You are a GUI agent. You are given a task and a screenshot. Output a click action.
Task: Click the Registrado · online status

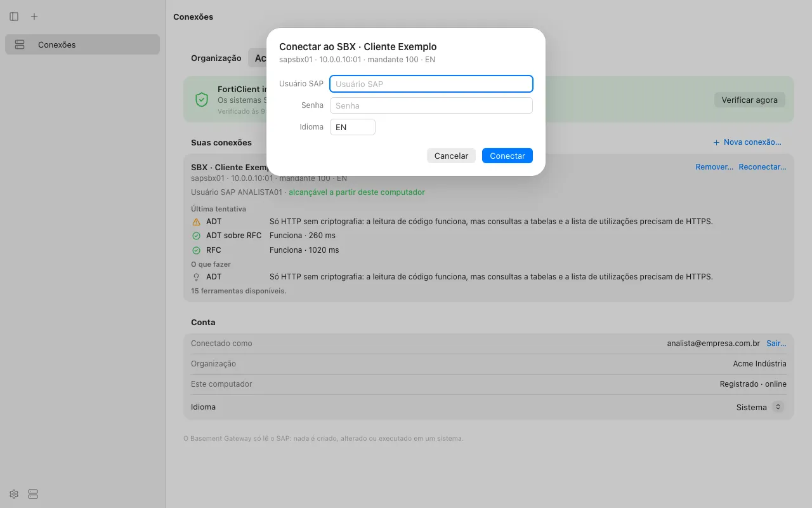click(753, 384)
